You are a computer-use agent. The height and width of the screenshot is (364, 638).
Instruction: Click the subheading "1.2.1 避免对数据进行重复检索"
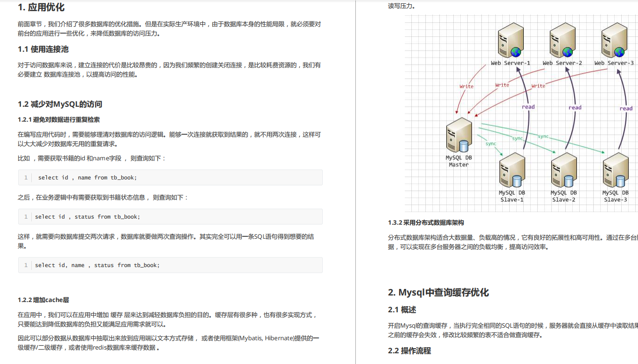pos(59,120)
